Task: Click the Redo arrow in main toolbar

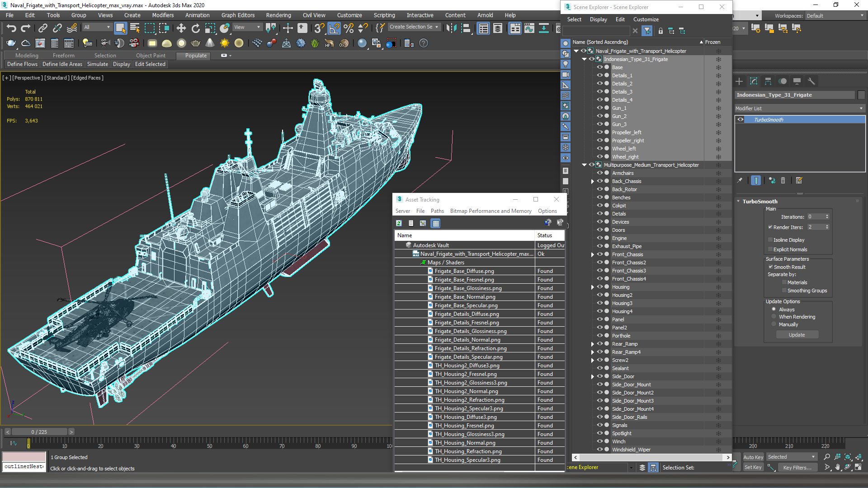Action: pyautogui.click(x=26, y=28)
